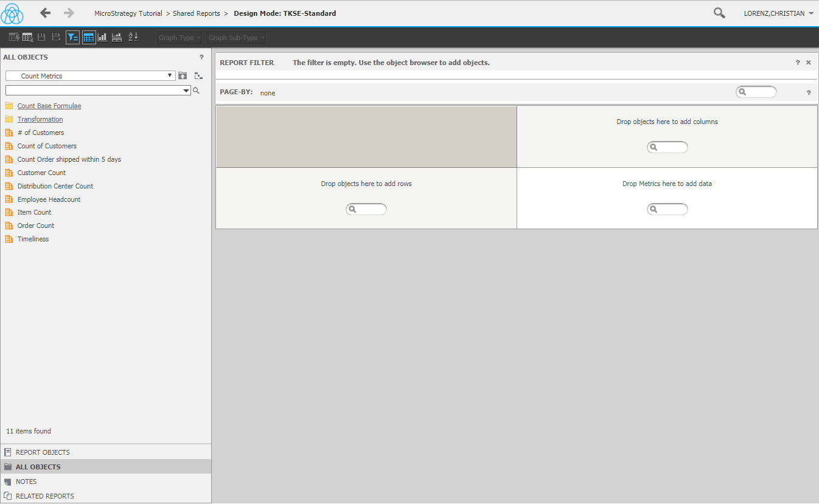This screenshot has width=819, height=504.
Task: Switch to graph view icon
Action: point(103,37)
